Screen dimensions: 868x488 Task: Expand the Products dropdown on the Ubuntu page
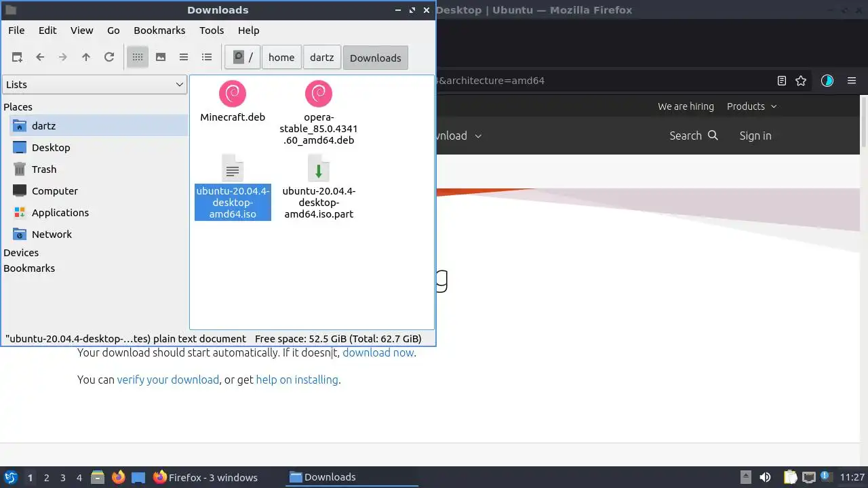coord(752,106)
